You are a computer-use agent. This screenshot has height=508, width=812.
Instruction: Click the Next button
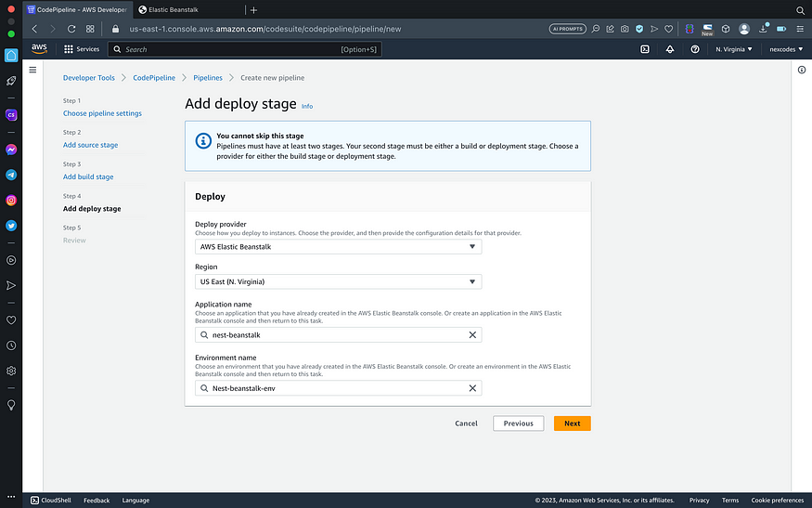tap(573, 423)
